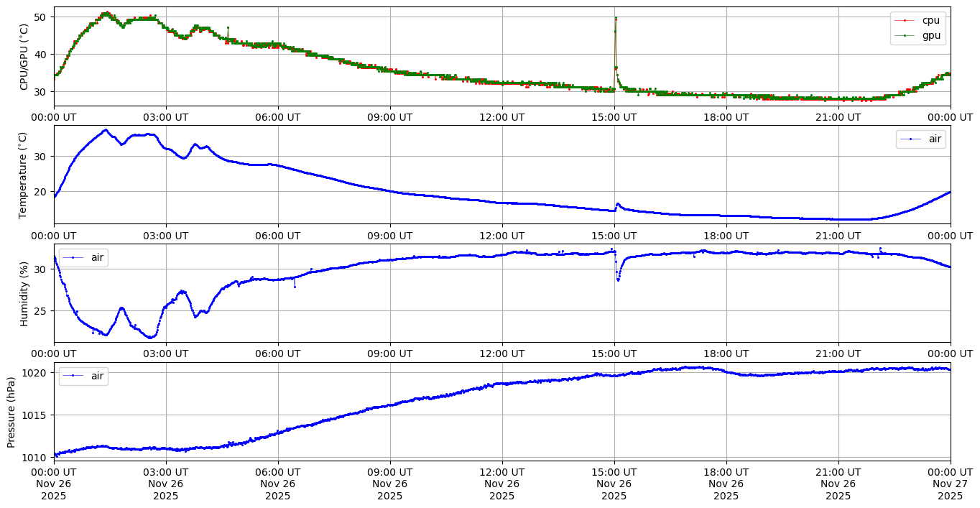Image resolution: width=980 pixels, height=508 pixels.
Task: Select air legend in Temperature plot
Action: (920, 139)
